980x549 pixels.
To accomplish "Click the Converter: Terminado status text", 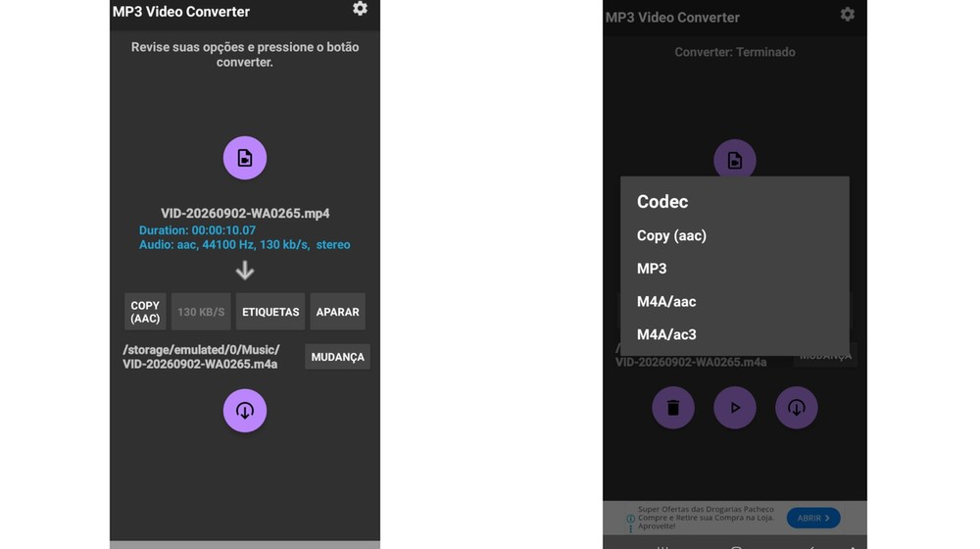I will point(735,52).
